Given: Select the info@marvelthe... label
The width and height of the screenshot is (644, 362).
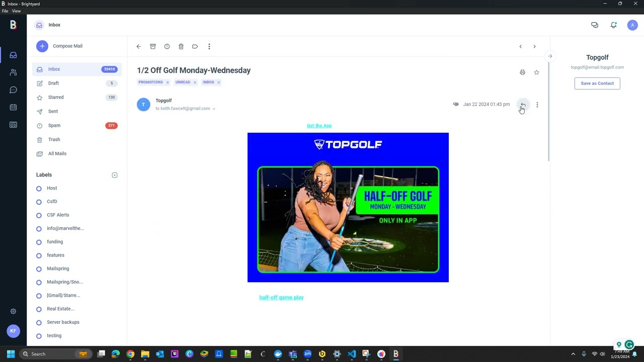Looking at the screenshot, I should tap(65, 228).
